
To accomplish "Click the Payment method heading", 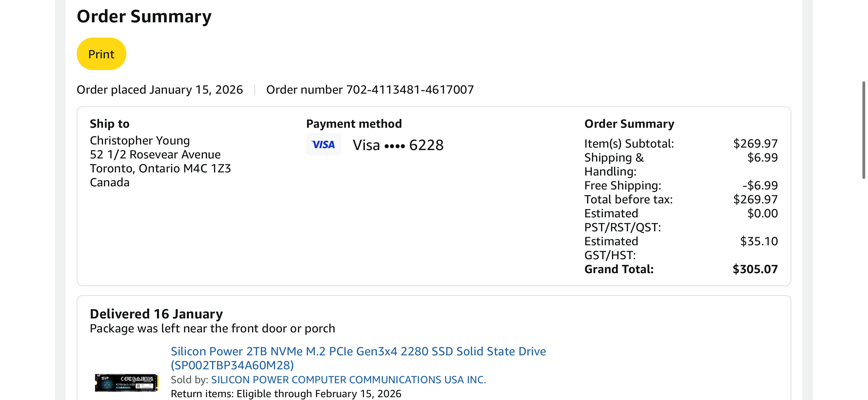I will pyautogui.click(x=354, y=124).
